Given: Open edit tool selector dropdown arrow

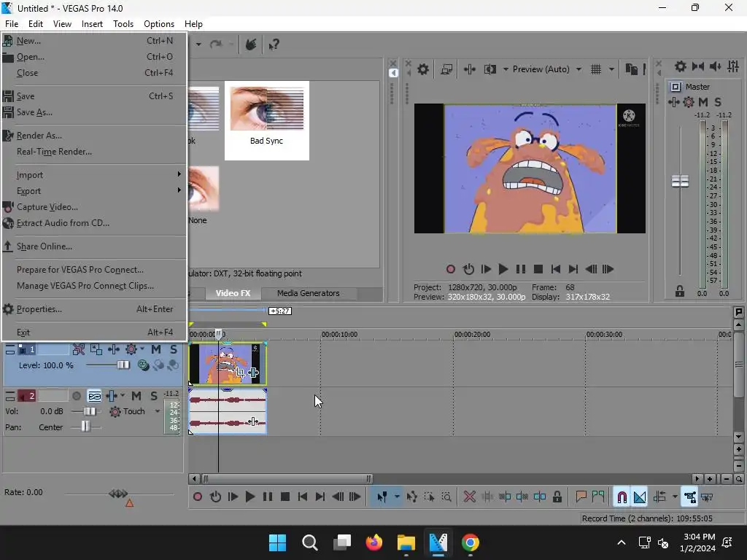Looking at the screenshot, I should click(x=397, y=497).
